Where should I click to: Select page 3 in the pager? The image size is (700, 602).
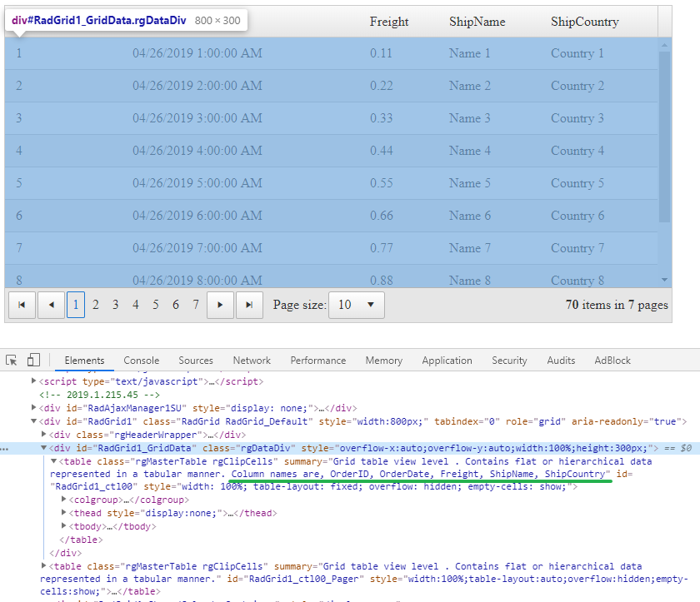click(x=116, y=306)
